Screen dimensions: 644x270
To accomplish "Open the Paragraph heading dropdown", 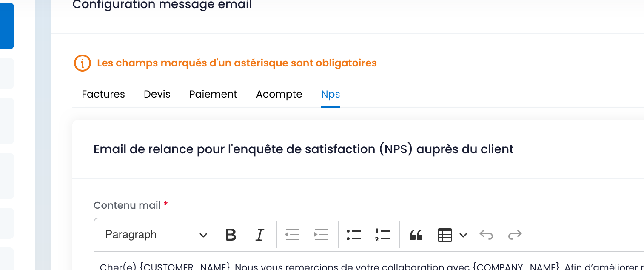I will tap(156, 235).
